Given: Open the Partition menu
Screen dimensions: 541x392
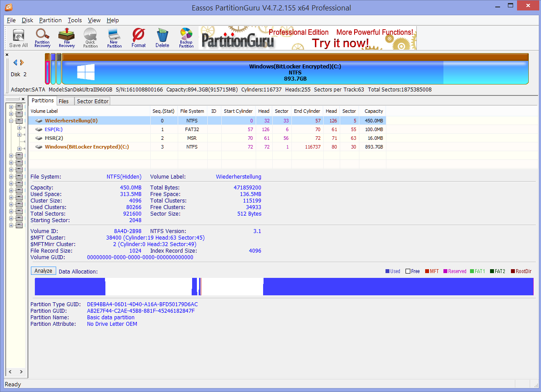Looking at the screenshot, I should [x=51, y=20].
